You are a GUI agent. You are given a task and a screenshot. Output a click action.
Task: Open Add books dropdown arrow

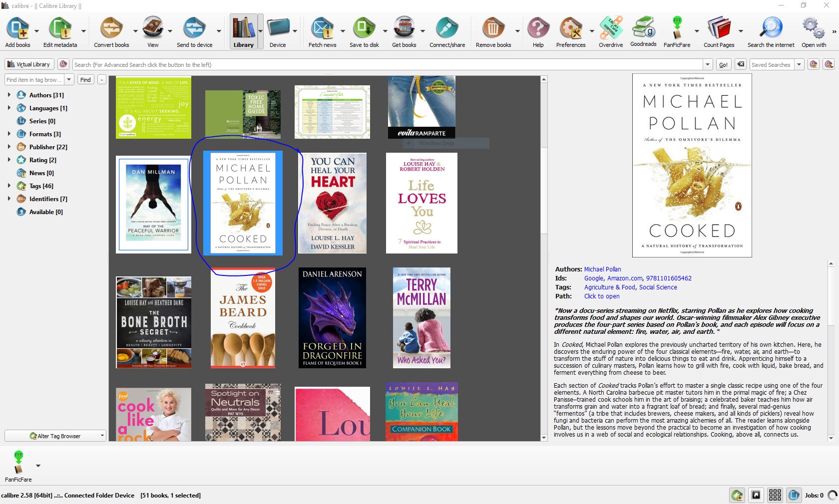pos(36,31)
